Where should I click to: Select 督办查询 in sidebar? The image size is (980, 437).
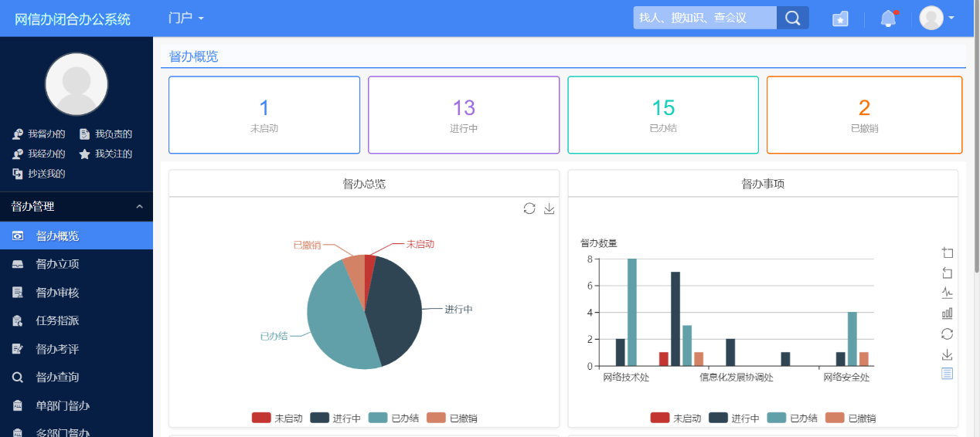tap(77, 378)
